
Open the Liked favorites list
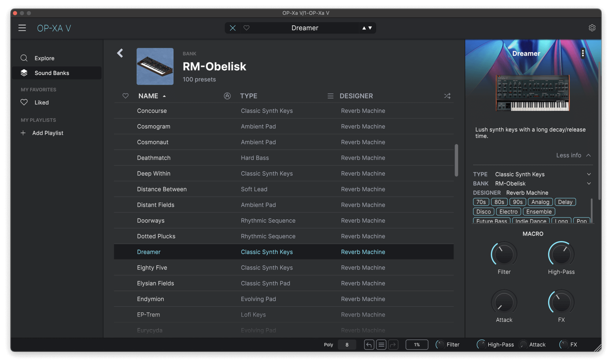41,102
